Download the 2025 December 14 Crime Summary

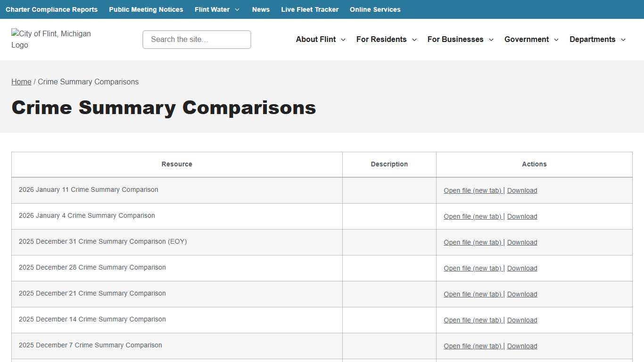[522, 320]
